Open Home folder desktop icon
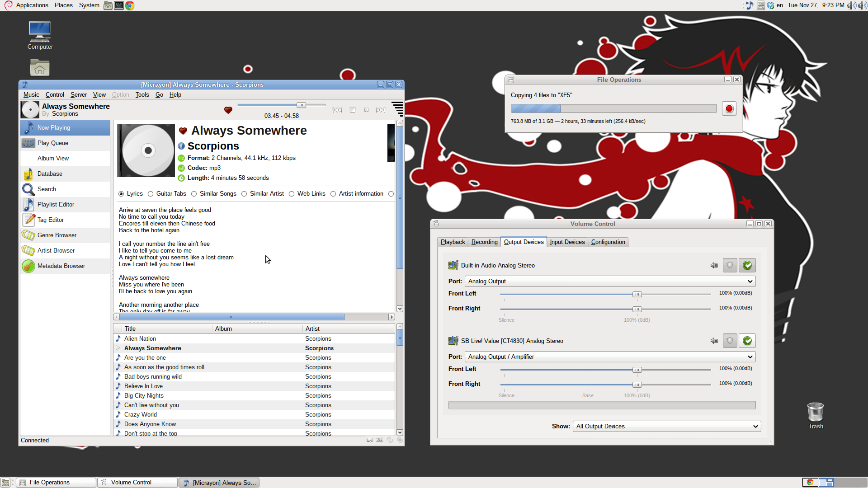 [40, 68]
